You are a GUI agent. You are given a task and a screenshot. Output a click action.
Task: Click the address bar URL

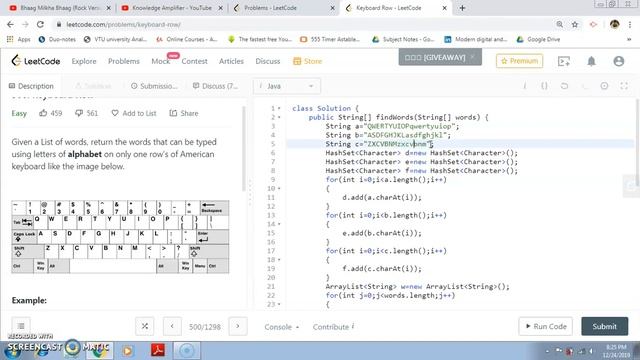[x=124, y=24]
